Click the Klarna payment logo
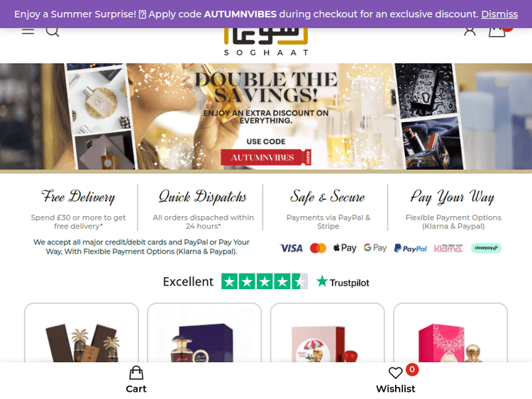This screenshot has width=532, height=399. [448, 248]
